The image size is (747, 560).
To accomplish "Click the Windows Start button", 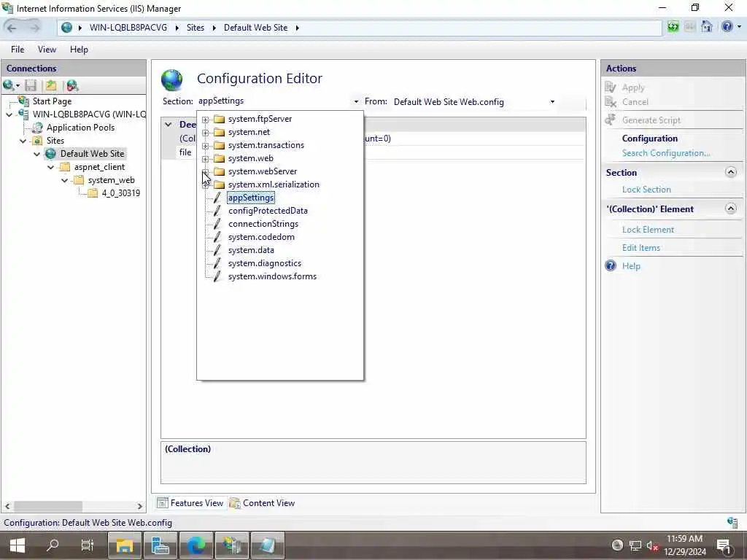I will click(18, 545).
